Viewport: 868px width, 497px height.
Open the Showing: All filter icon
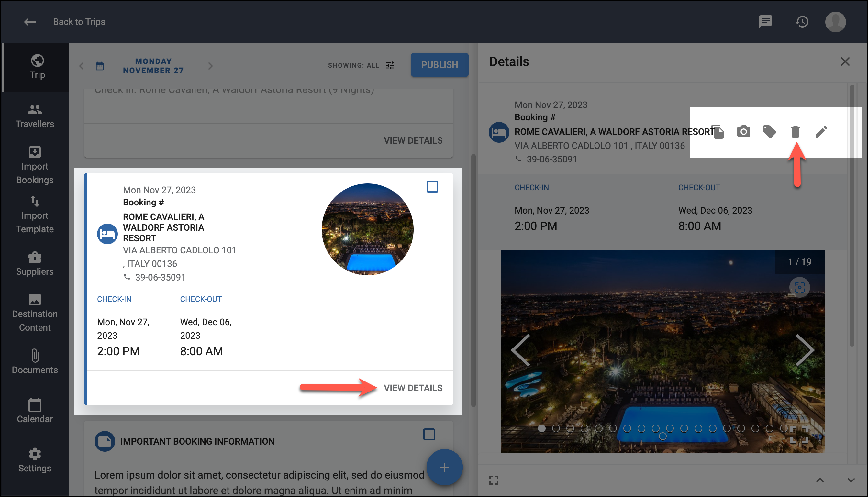pos(390,66)
